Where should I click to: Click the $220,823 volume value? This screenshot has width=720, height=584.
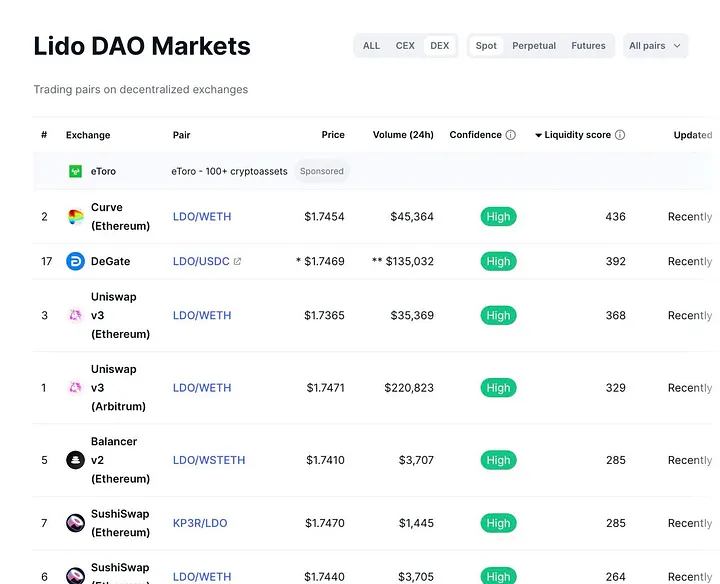[x=409, y=388]
